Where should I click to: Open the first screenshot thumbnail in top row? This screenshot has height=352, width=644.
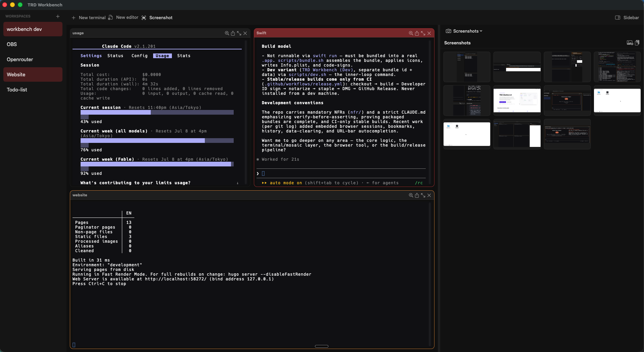467,67
